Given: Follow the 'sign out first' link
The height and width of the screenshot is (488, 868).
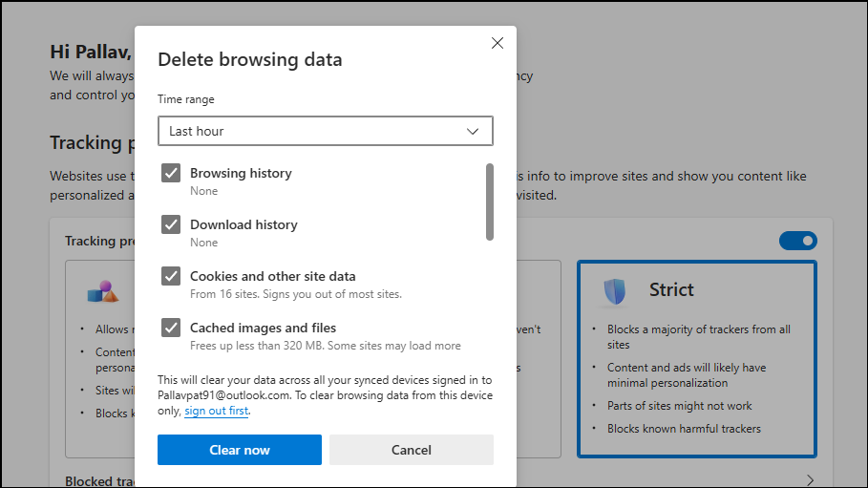Looking at the screenshot, I should pos(217,411).
